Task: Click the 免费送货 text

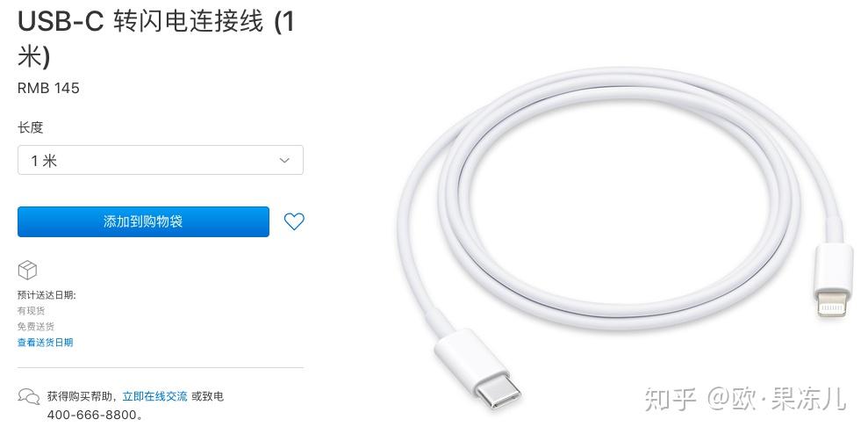Action: coord(36,327)
